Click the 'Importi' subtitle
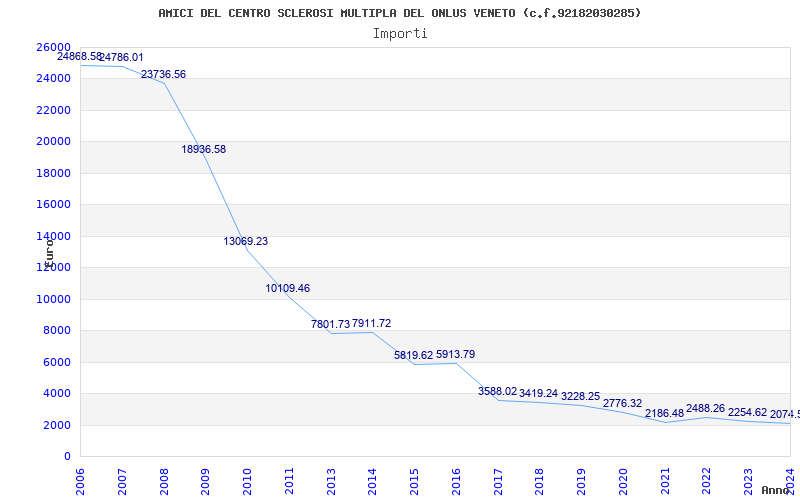Screen dimensions: 800x500 400,34
